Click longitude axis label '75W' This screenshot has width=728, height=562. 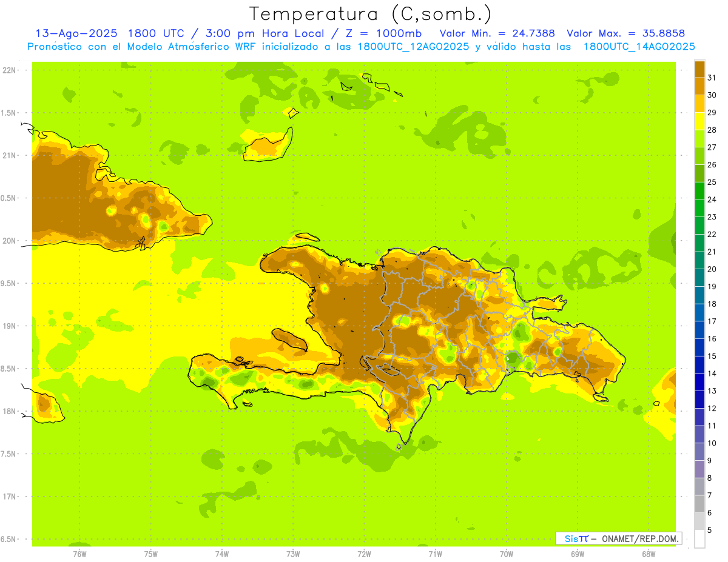pos(151,554)
